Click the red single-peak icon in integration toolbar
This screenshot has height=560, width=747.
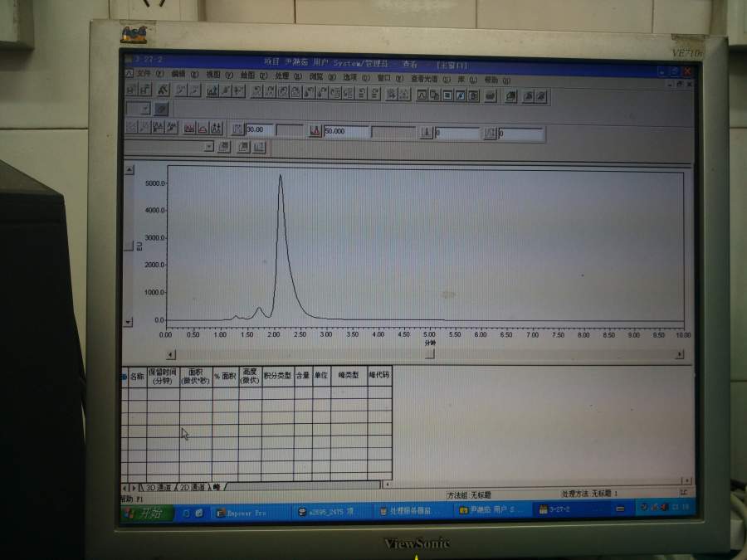203,128
